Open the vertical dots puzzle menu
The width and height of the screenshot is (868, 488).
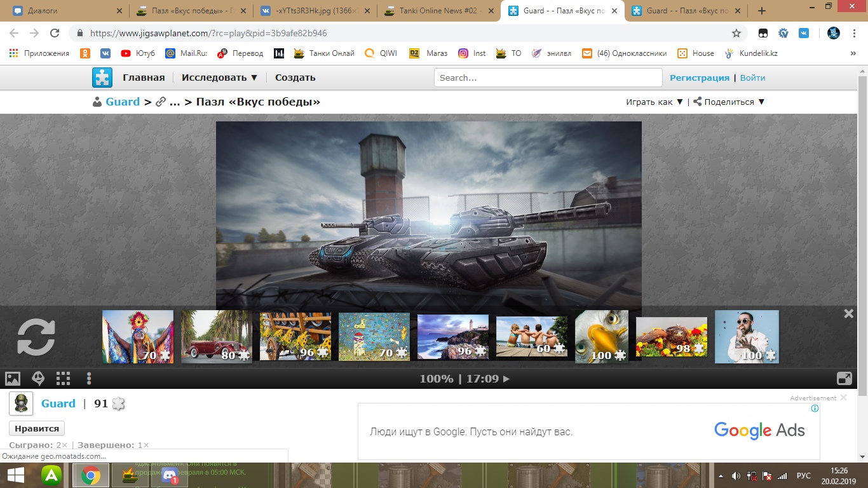coord(89,379)
